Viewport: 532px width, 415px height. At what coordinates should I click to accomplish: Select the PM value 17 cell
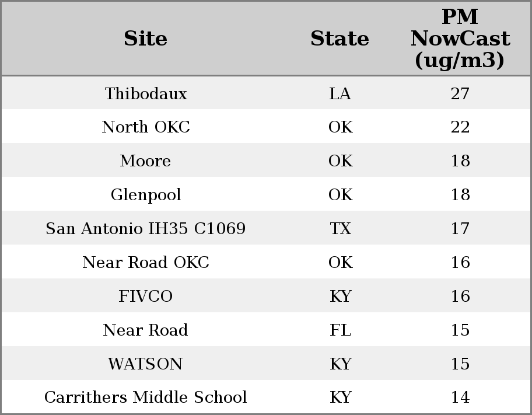tap(460, 229)
